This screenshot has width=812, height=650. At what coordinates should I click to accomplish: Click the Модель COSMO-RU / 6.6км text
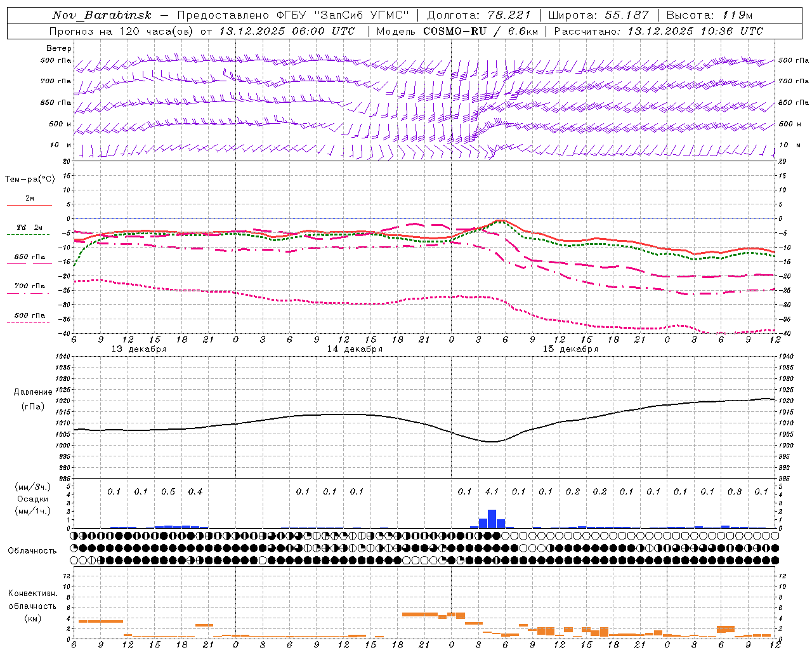click(x=457, y=31)
